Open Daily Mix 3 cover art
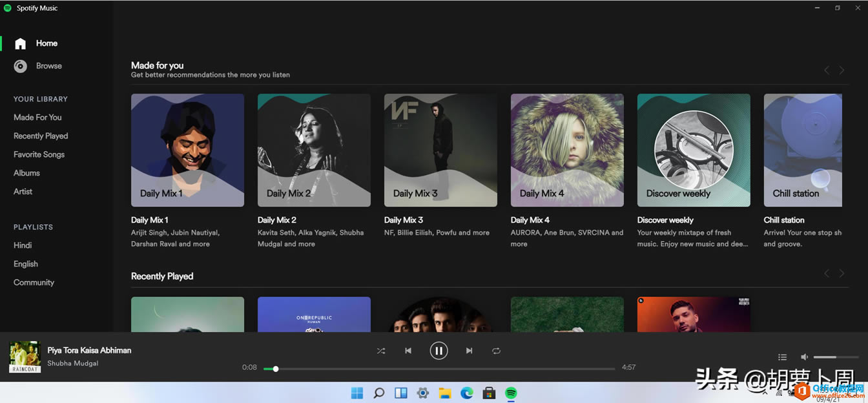 (x=440, y=150)
